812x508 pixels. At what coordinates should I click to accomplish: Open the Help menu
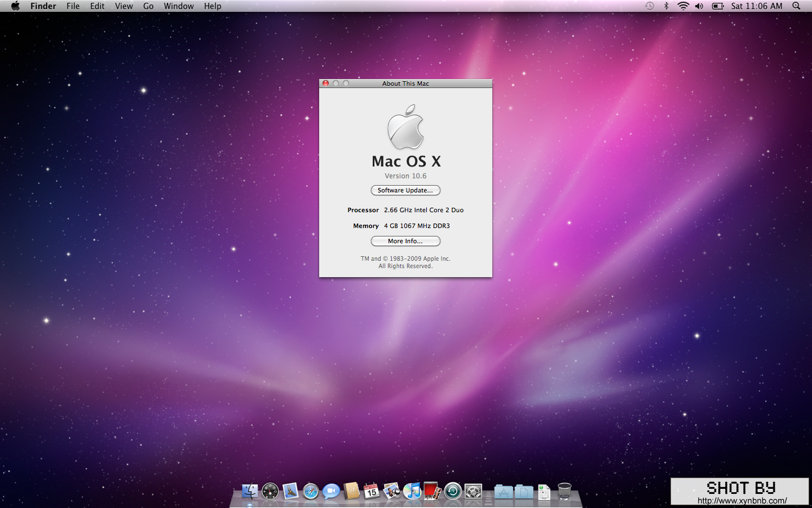coord(213,6)
